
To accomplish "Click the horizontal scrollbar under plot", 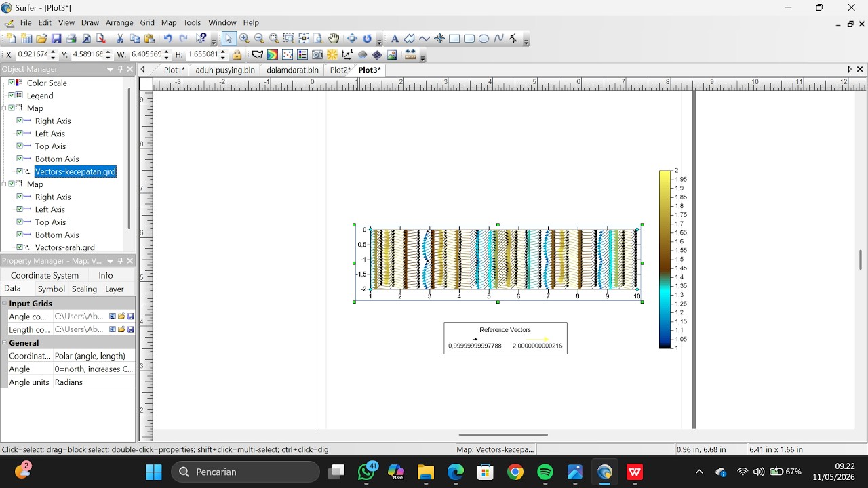I will click(503, 434).
